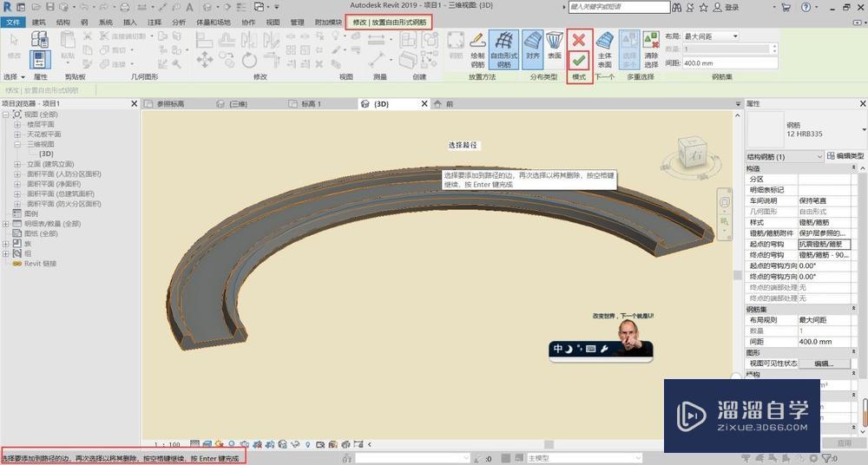
Task: Switch to the 视图 ribbon tab
Action: click(x=273, y=23)
